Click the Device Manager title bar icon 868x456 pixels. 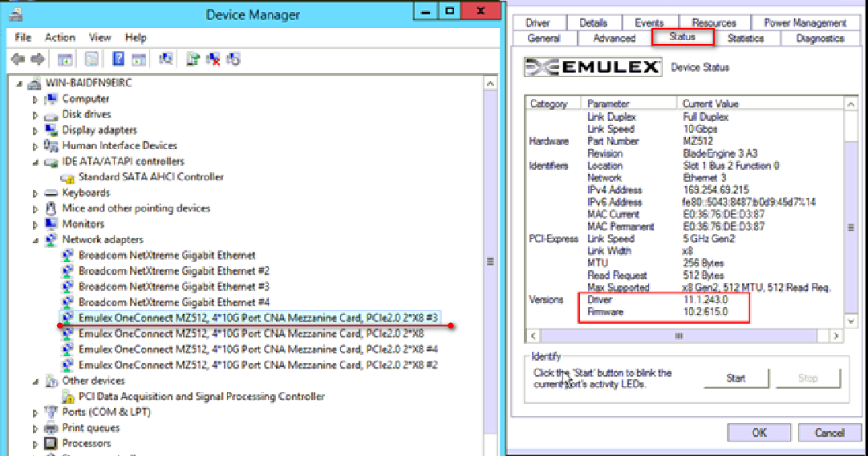point(15,14)
